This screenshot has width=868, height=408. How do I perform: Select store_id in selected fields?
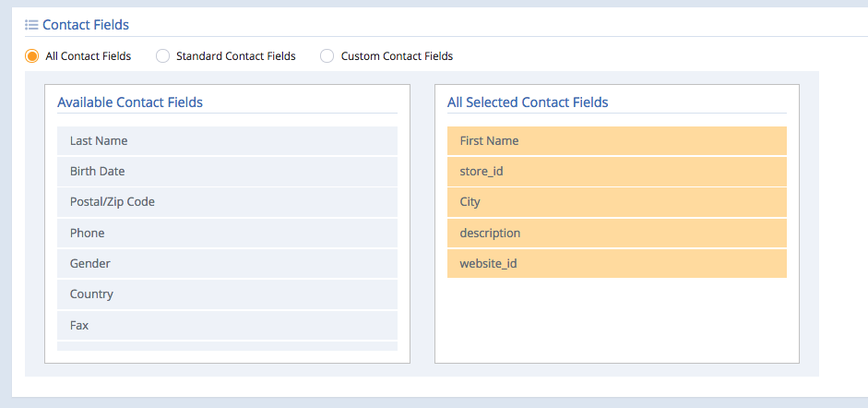617,172
